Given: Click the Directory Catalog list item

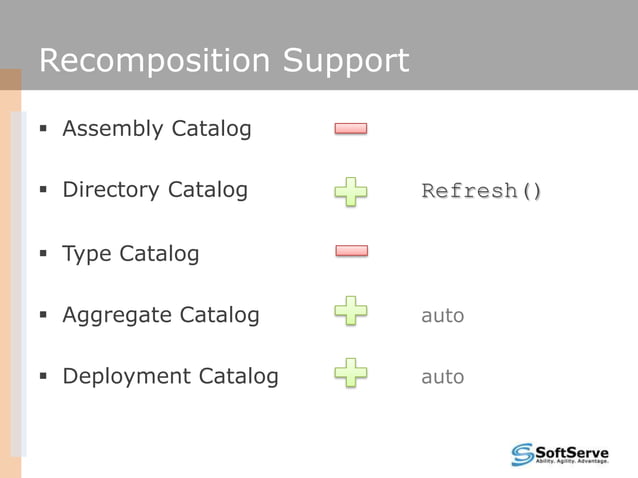Looking at the screenshot, I should tap(155, 190).
